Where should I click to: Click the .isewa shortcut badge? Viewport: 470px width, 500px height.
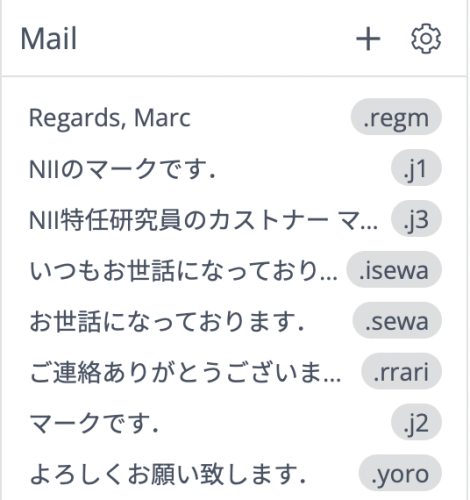pos(394,270)
